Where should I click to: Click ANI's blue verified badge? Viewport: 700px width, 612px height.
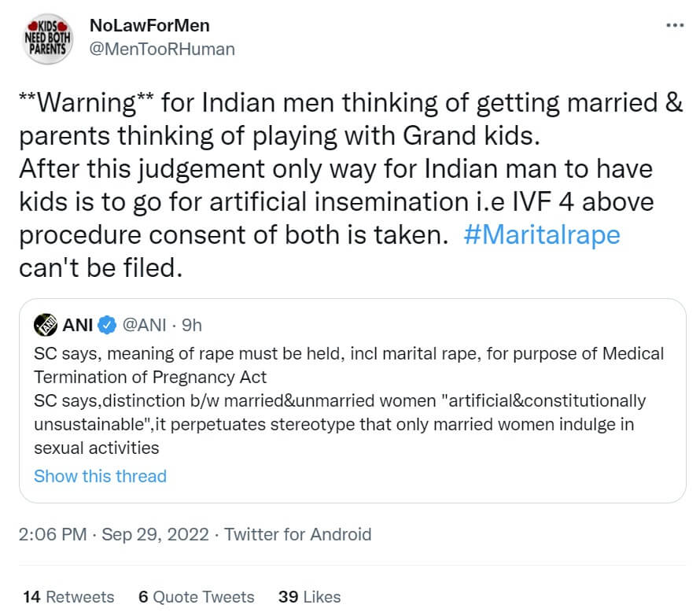coord(107,324)
